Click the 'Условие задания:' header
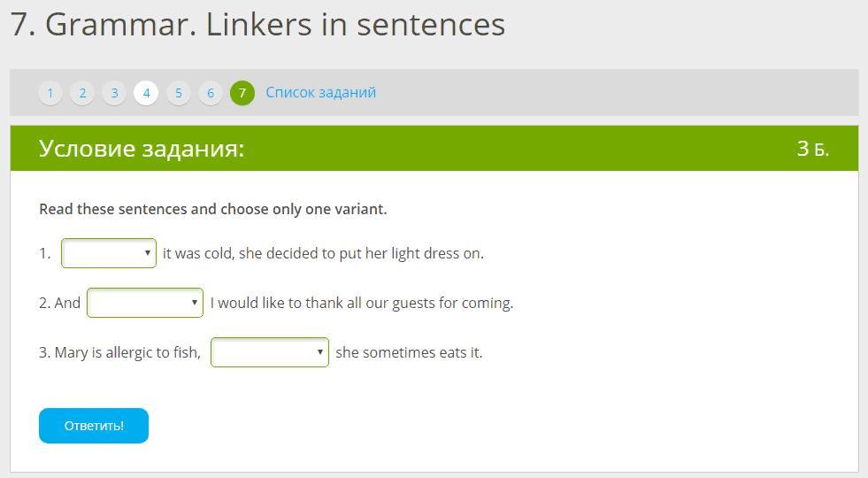 [142, 148]
